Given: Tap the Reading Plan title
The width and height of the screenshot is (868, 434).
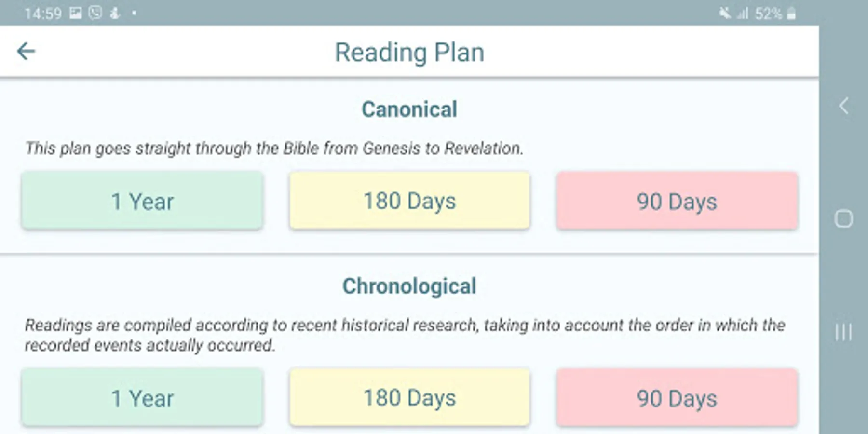Looking at the screenshot, I should [409, 52].
